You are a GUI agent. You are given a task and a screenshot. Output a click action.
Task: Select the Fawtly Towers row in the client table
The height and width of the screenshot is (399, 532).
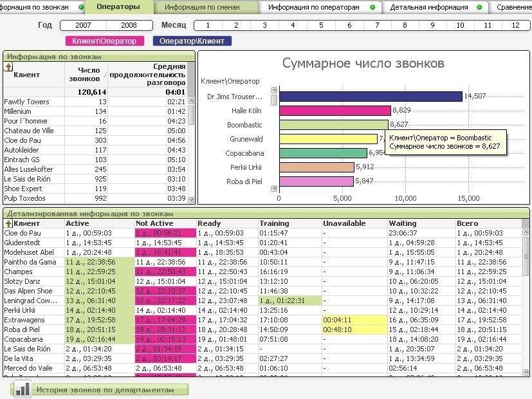[x=27, y=102]
